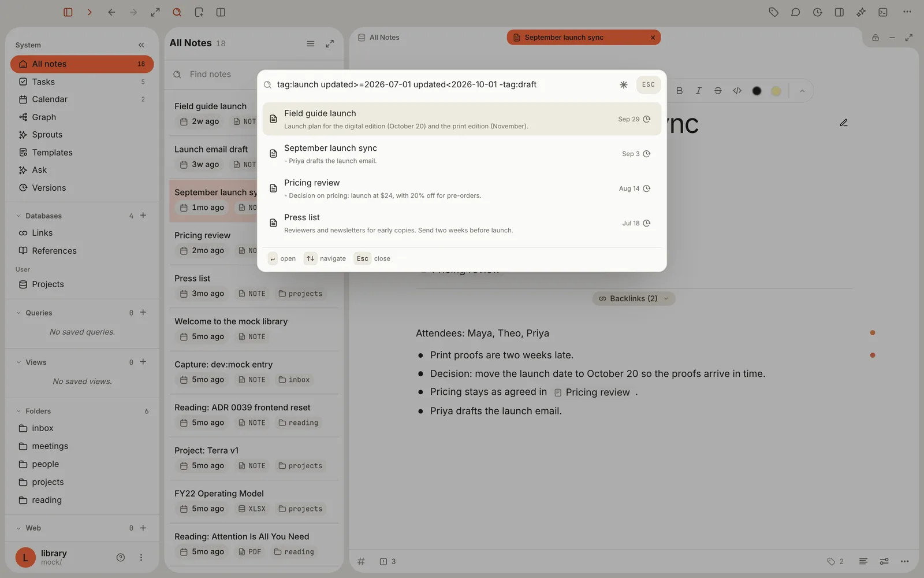Open the meetings folder
This screenshot has height=578, width=924.
coord(82,446)
